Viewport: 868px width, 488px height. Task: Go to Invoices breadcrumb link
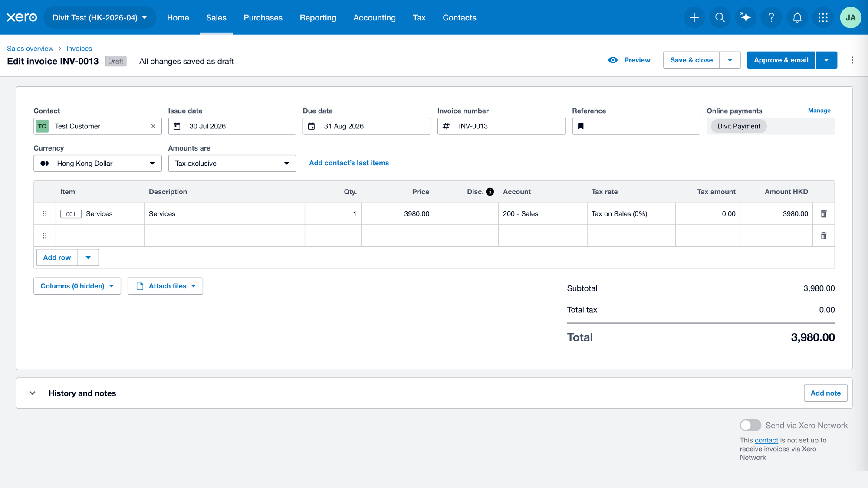click(79, 49)
